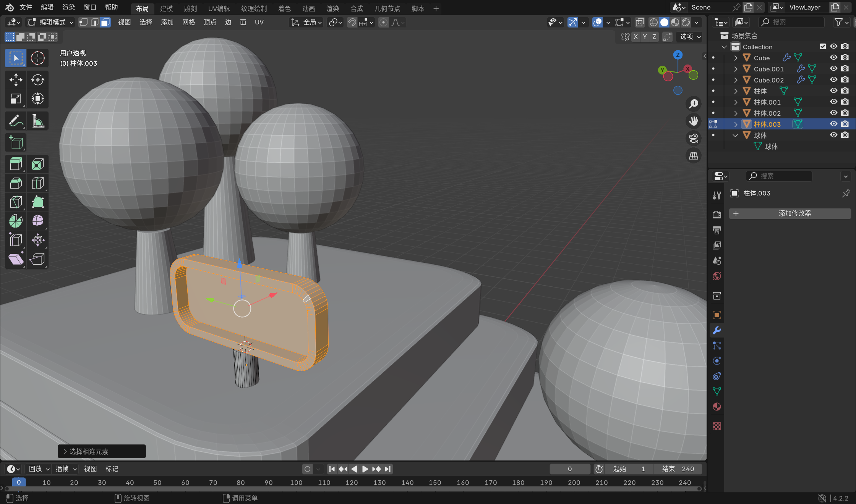Select the Knife tool
Image resolution: width=856 pixels, height=504 pixels.
click(x=16, y=202)
